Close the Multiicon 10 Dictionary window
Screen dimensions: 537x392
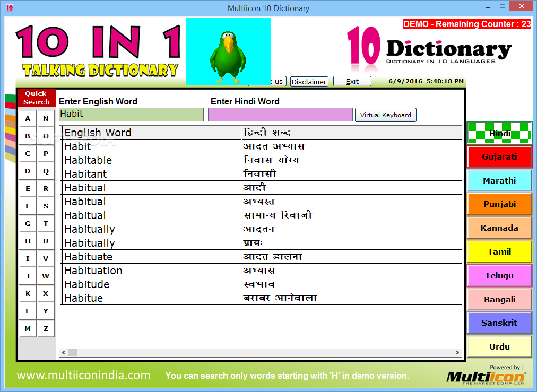[x=521, y=6]
